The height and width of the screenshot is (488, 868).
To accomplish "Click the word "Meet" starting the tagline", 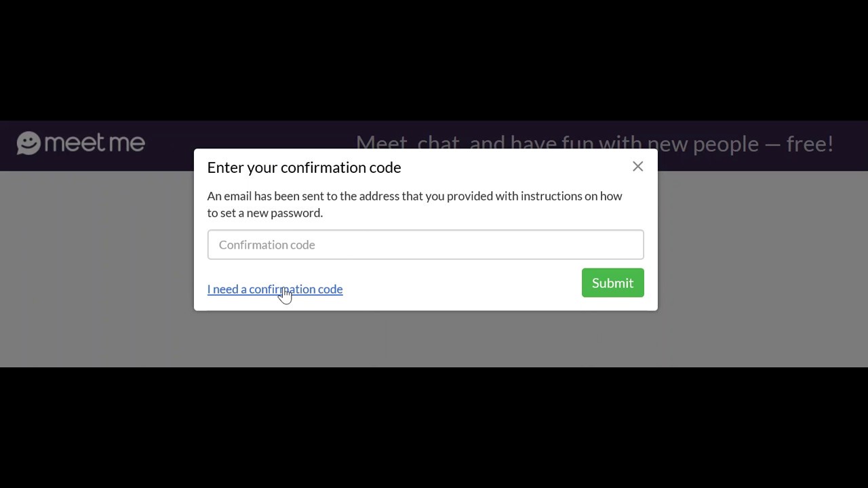I will [382, 142].
